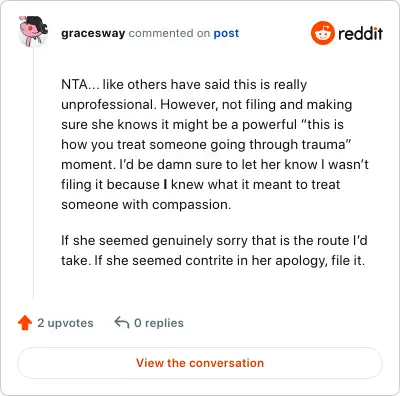
Task: Click the orange upvote arrow
Action: coord(25,323)
